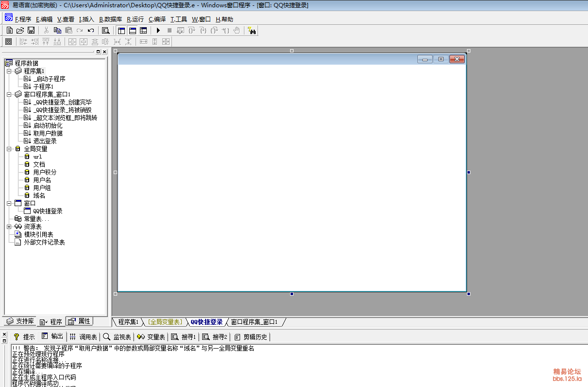588x387 pixels.
Task: Click the Undo arrow icon
Action: pos(91,31)
